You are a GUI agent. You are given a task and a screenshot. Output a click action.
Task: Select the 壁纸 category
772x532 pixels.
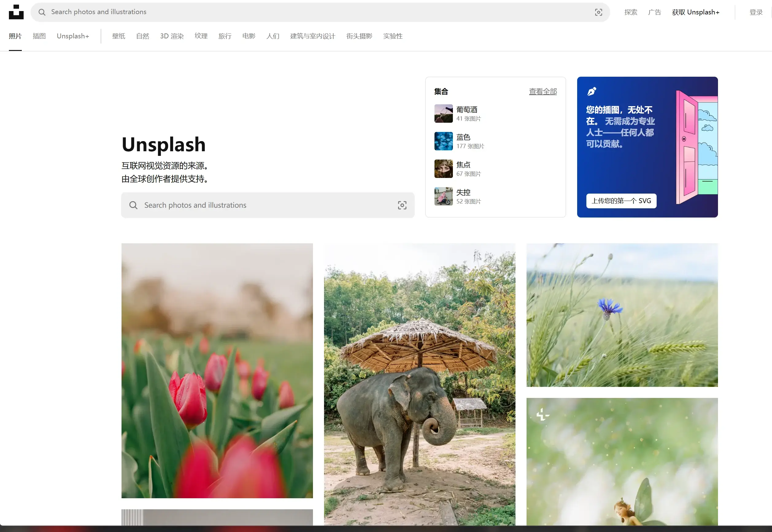point(118,36)
